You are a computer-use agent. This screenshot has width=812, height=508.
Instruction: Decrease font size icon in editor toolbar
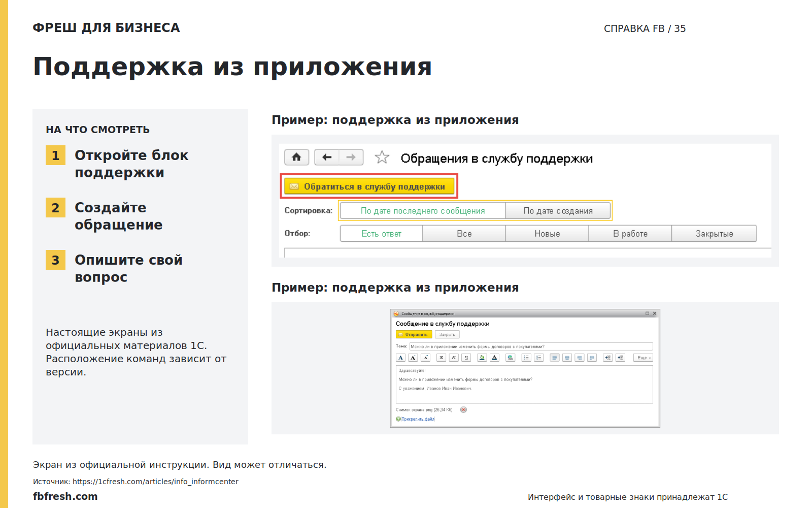(x=425, y=358)
